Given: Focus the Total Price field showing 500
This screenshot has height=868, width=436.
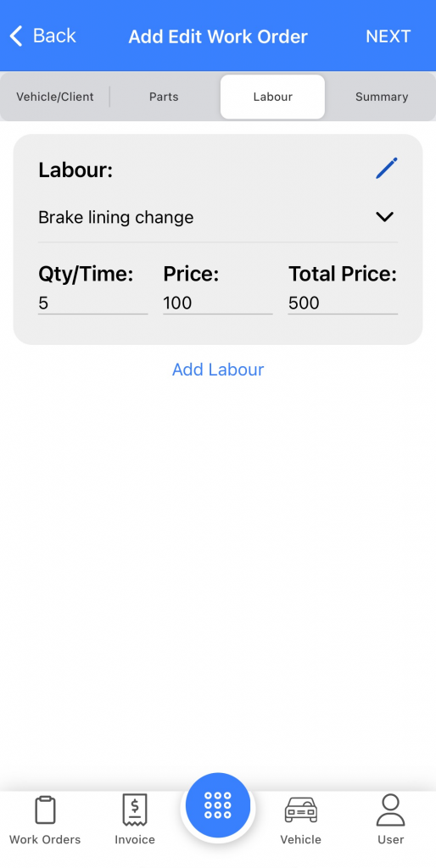Looking at the screenshot, I should pos(343,303).
